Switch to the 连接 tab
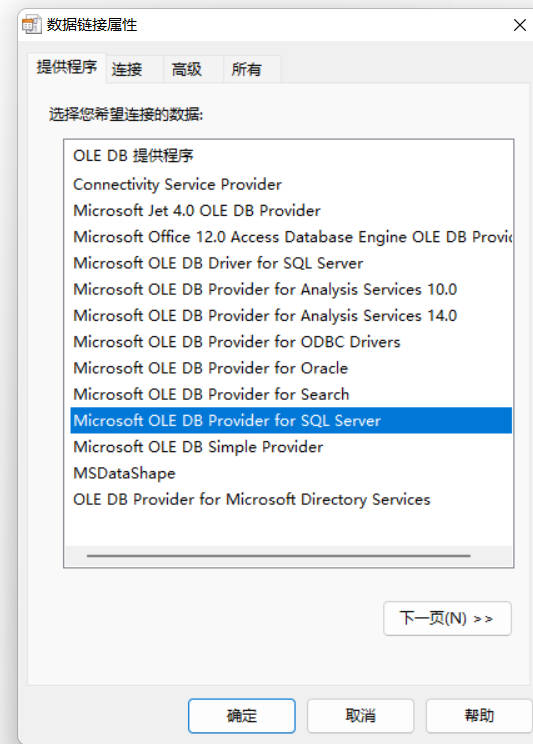This screenshot has width=533, height=744. coord(127,69)
